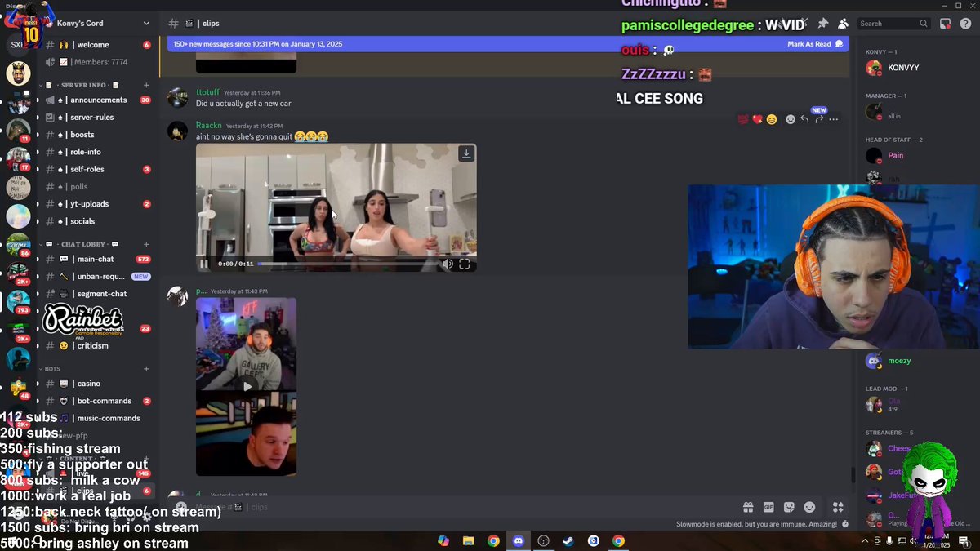Mute the kitchen video volume icon
980x551 pixels.
click(448, 264)
